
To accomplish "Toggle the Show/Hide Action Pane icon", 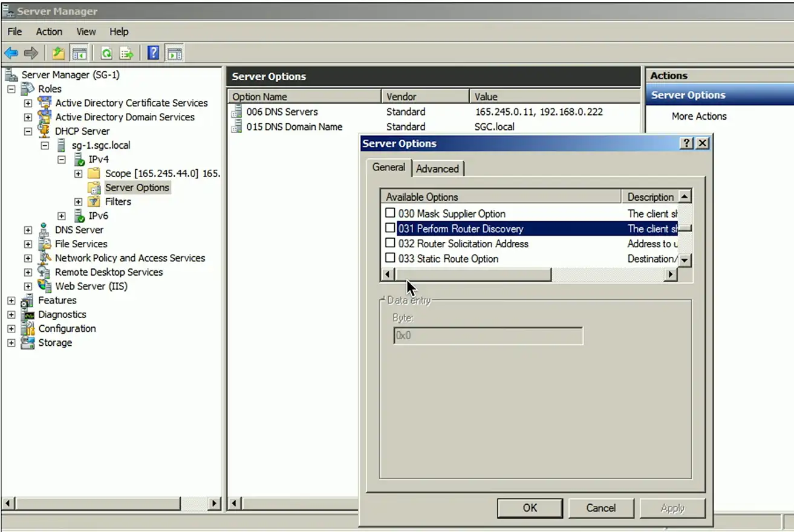I will [174, 53].
